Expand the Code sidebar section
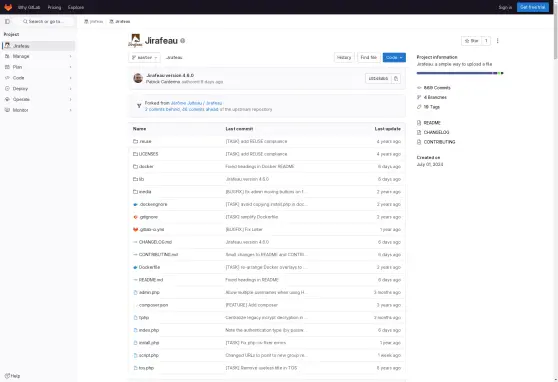 tap(38, 78)
